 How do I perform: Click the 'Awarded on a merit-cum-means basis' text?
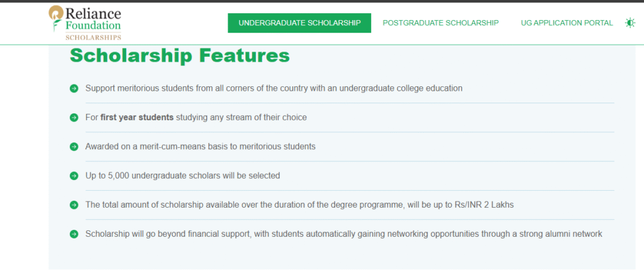(200, 147)
